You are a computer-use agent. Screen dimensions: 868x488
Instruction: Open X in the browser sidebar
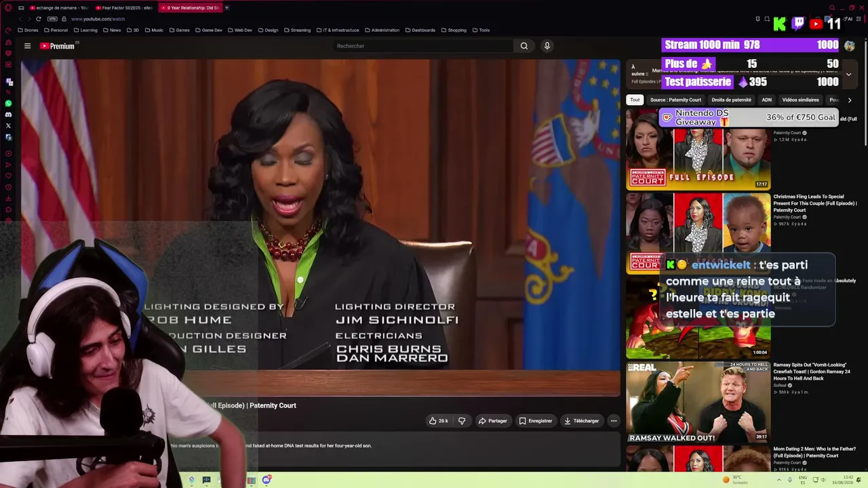click(x=8, y=125)
